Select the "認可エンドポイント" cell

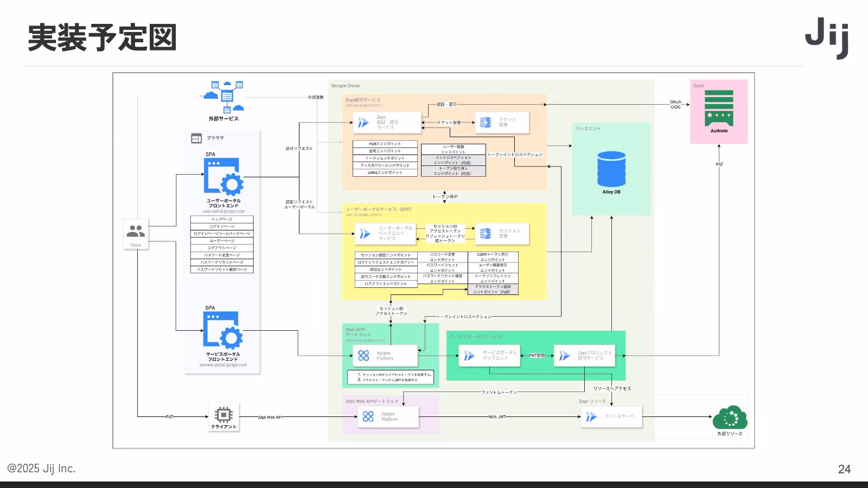pos(385,151)
